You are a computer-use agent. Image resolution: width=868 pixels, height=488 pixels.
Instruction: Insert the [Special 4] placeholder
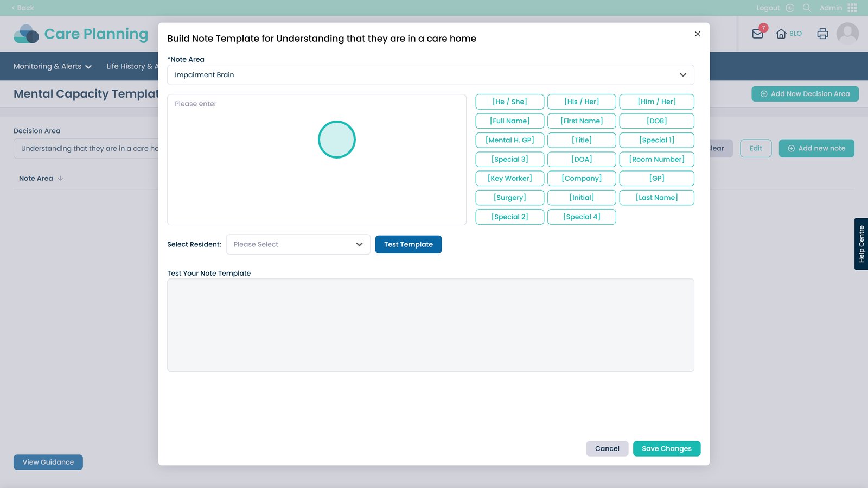click(x=582, y=217)
